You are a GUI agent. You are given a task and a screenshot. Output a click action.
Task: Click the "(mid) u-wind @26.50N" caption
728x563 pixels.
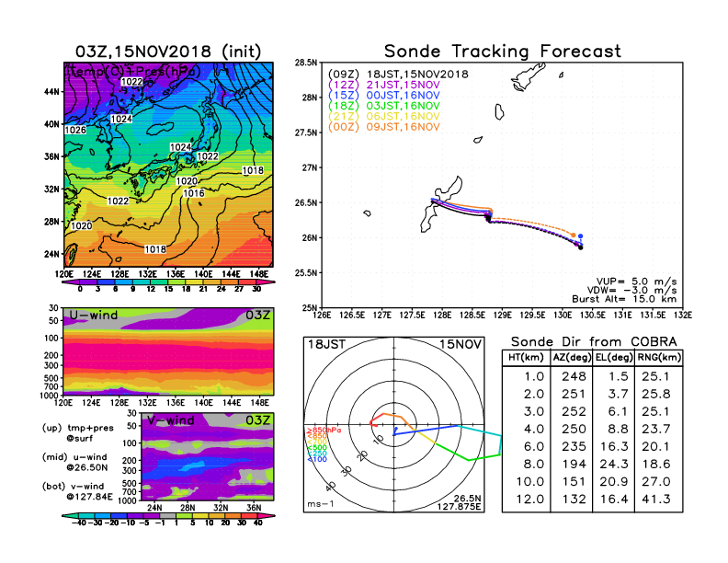pyautogui.click(x=74, y=462)
